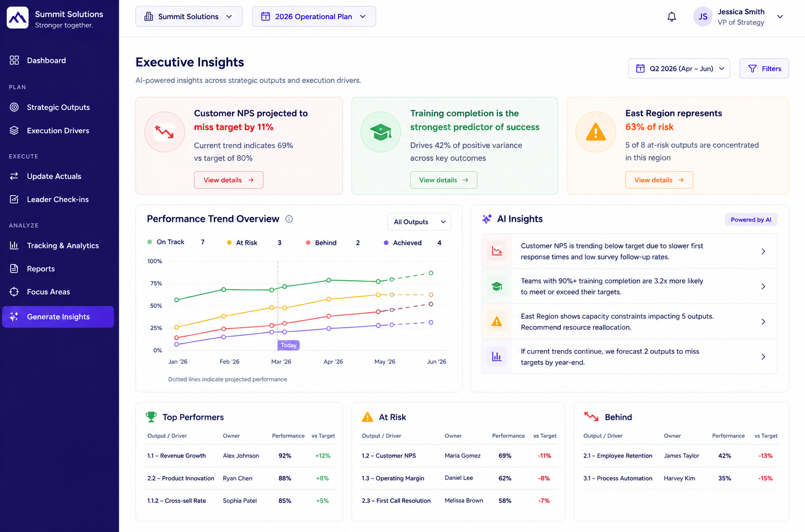Open 1.2 – Customer NPS row
This screenshot has height=532, width=805.
point(459,456)
